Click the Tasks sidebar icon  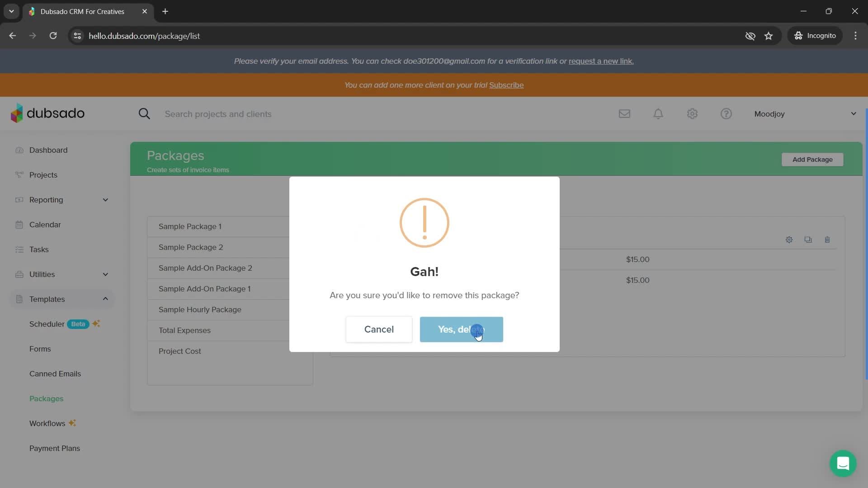point(19,249)
